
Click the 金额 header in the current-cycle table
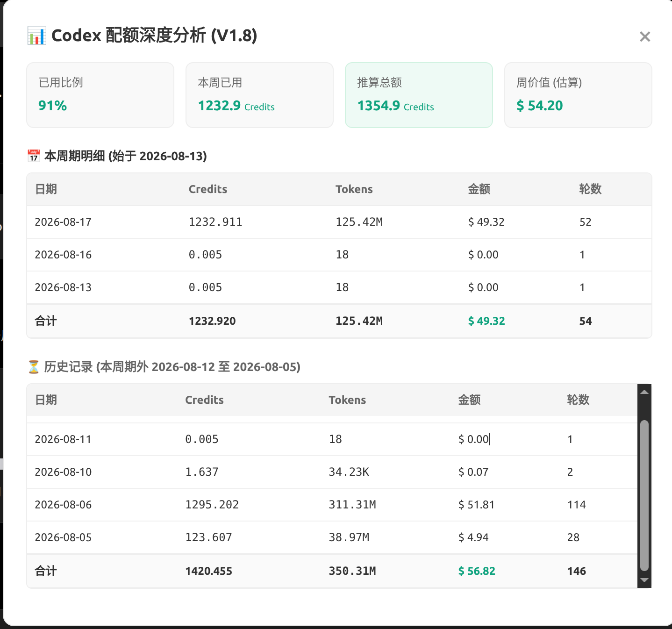pos(479,189)
